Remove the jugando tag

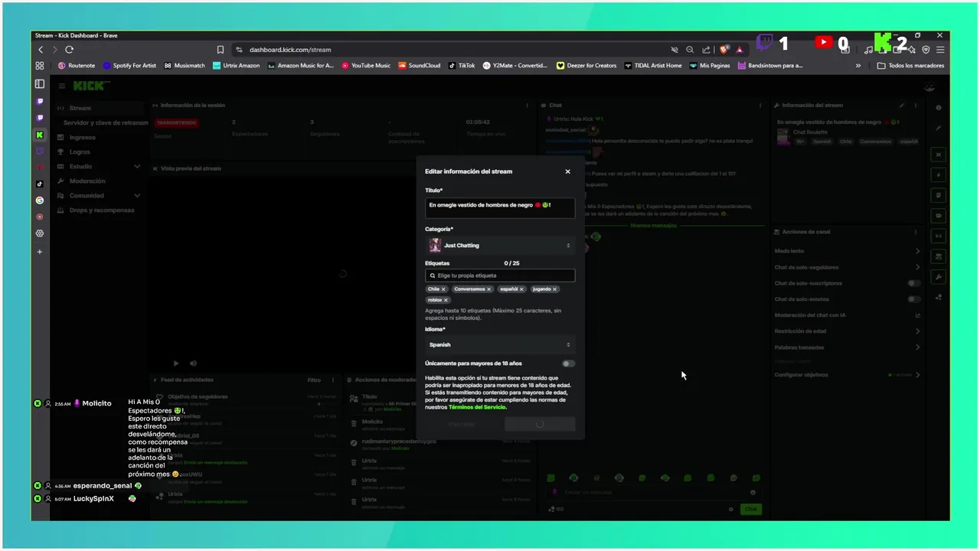(555, 289)
